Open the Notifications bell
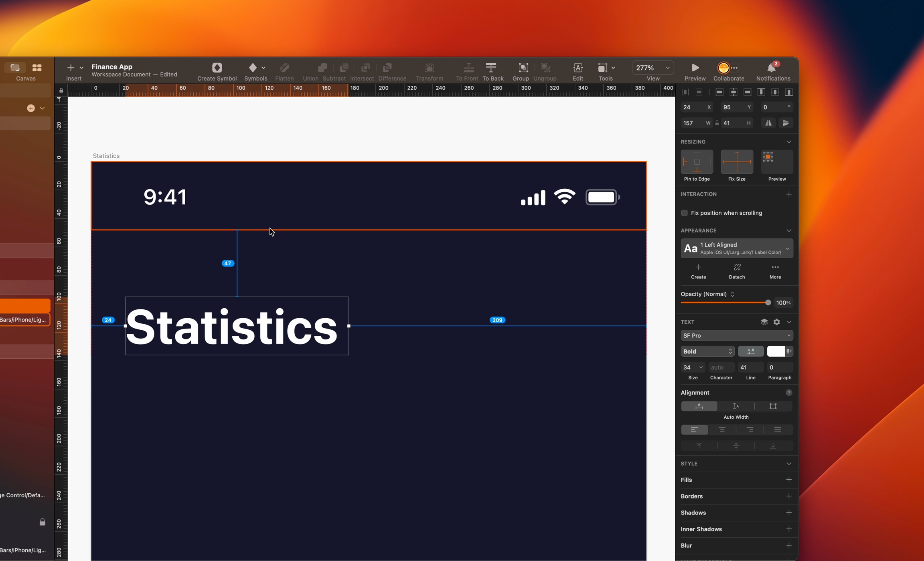 [771, 68]
